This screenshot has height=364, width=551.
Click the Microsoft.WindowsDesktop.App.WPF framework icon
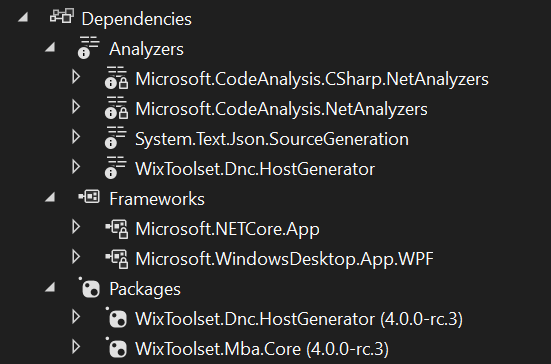[x=117, y=259]
